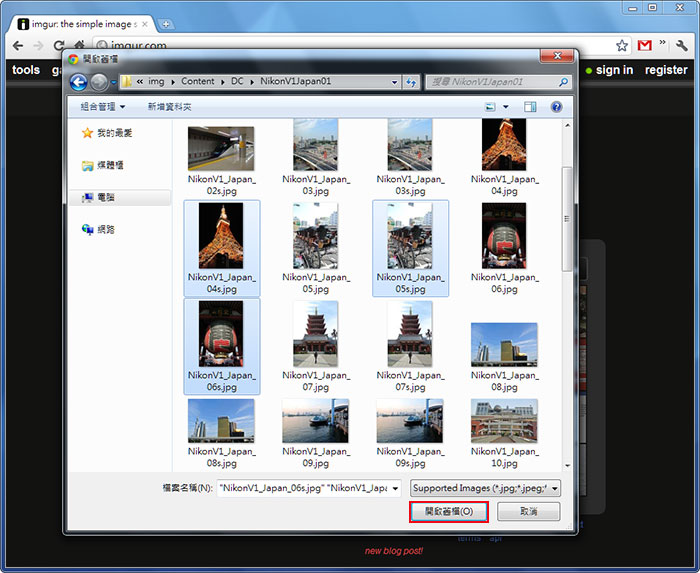700x573 pixels.
Task: Click the dialog help question mark icon
Action: (x=556, y=107)
